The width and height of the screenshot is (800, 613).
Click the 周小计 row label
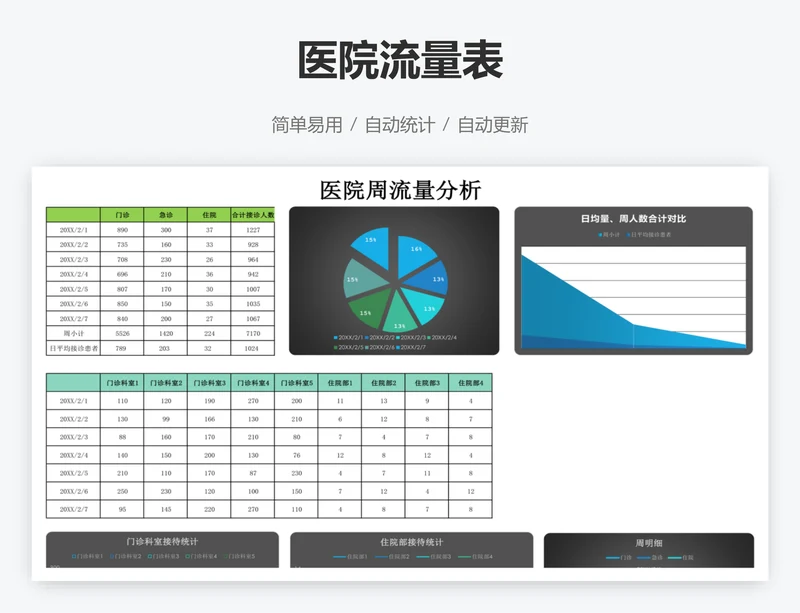73,333
